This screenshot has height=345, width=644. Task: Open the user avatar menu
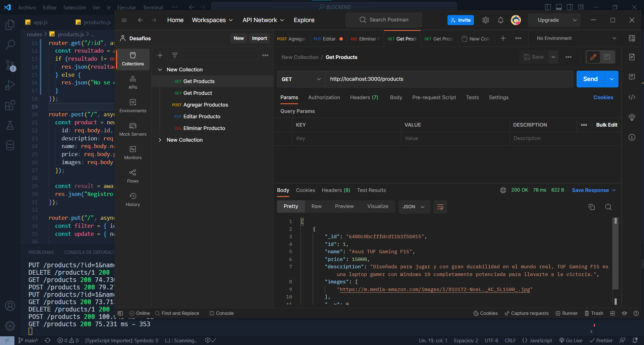click(x=516, y=20)
